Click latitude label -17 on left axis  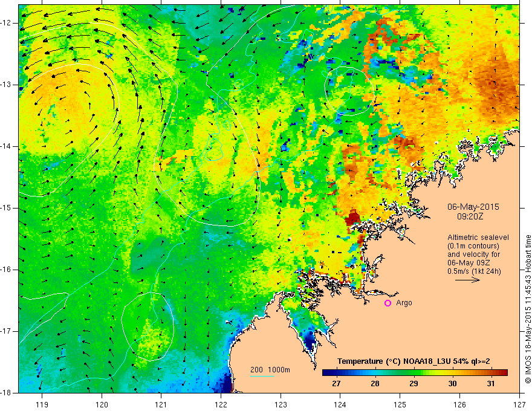(6, 331)
